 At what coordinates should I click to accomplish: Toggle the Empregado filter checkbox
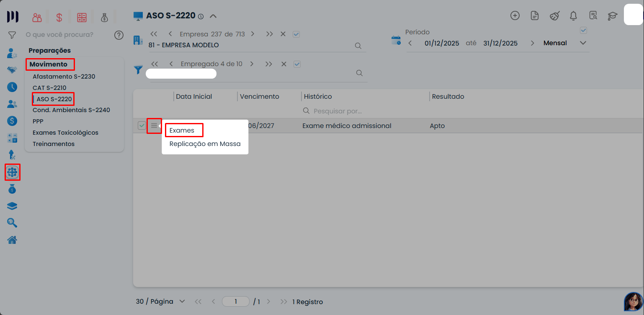coord(297,64)
